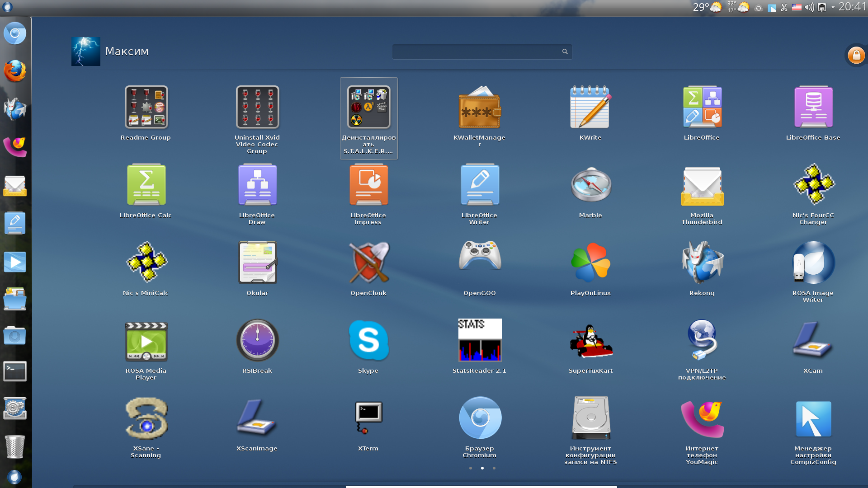The height and width of the screenshot is (488, 868).
Task: Expand the system tray arrow
Action: pos(833,8)
